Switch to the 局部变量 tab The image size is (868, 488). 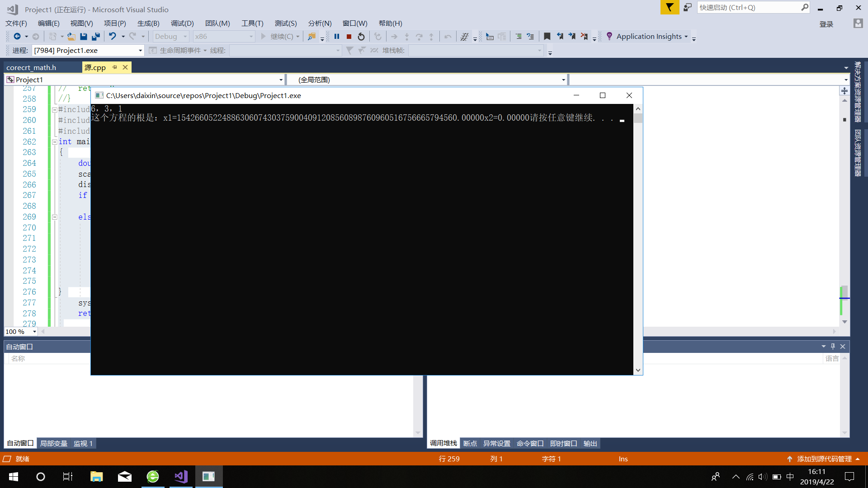(54, 444)
